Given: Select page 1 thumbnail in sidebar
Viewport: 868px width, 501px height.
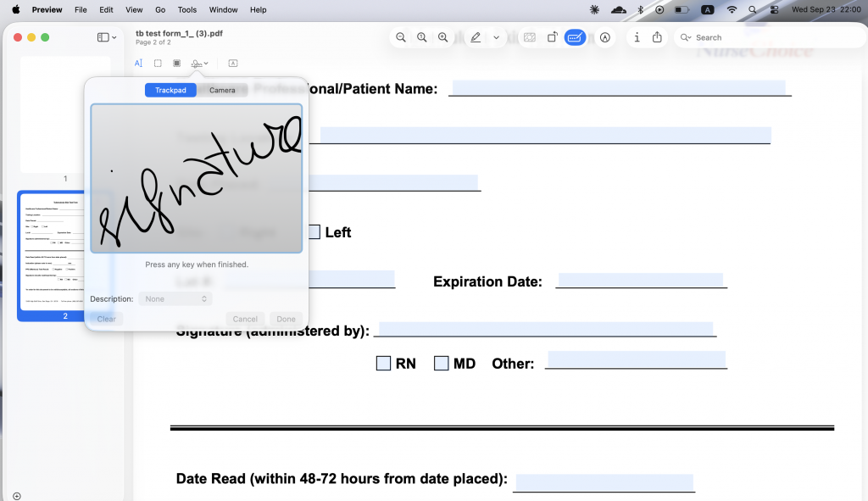Looking at the screenshot, I should coord(65,115).
